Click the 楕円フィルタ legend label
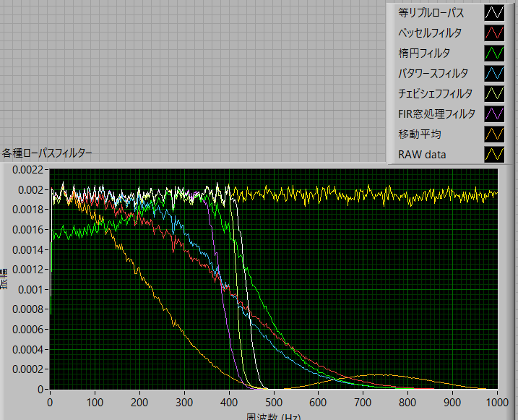 (423, 53)
